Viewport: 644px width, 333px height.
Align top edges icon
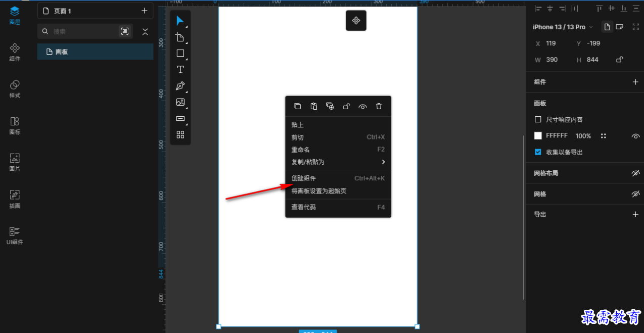(600, 9)
